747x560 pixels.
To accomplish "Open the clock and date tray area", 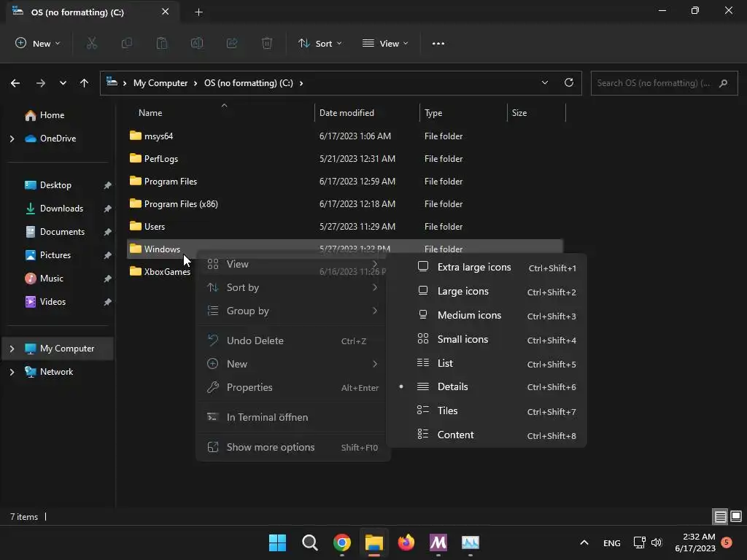I will 695,542.
